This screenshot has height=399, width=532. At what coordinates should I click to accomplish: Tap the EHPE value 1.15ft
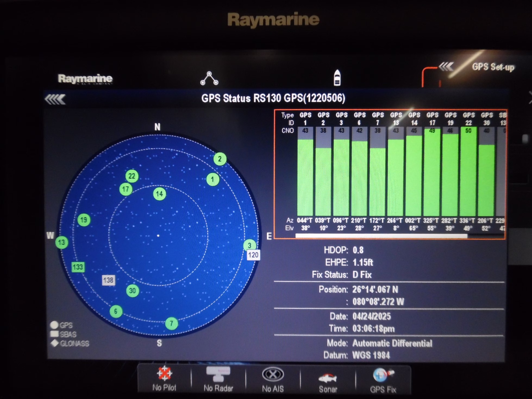tap(363, 263)
